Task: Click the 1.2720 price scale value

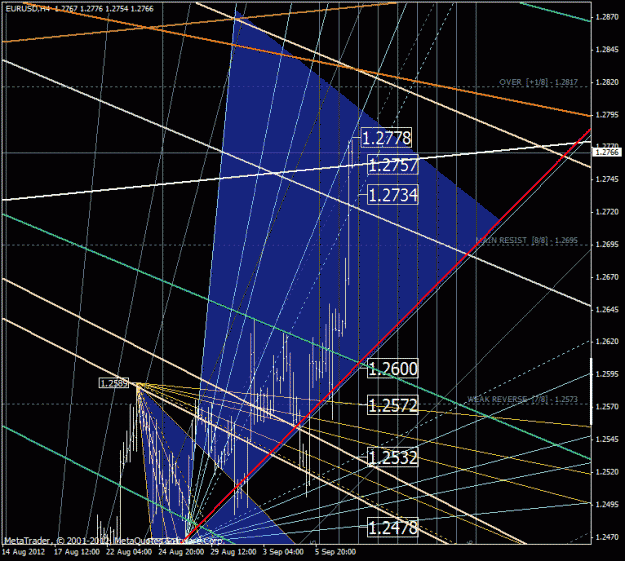Action: click(x=607, y=212)
